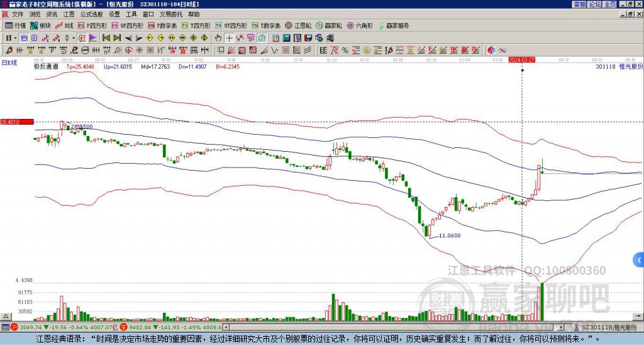Open the 交易委托 menu

(171, 14)
